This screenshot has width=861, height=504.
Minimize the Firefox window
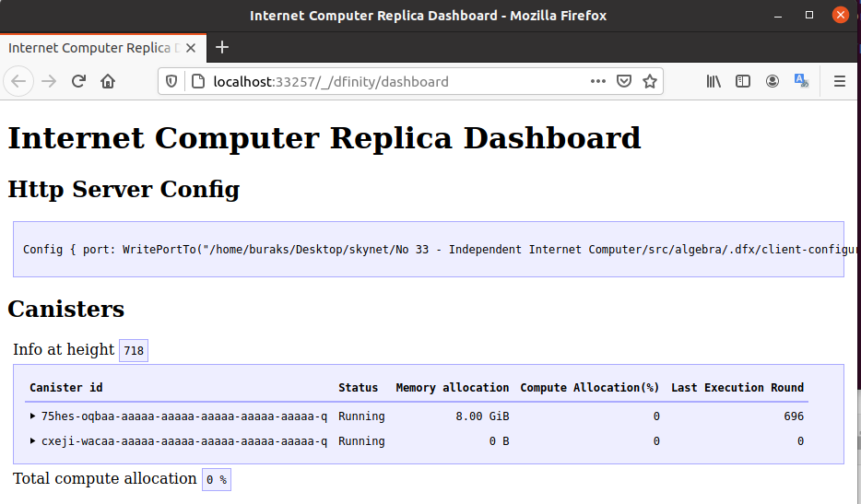tap(777, 16)
